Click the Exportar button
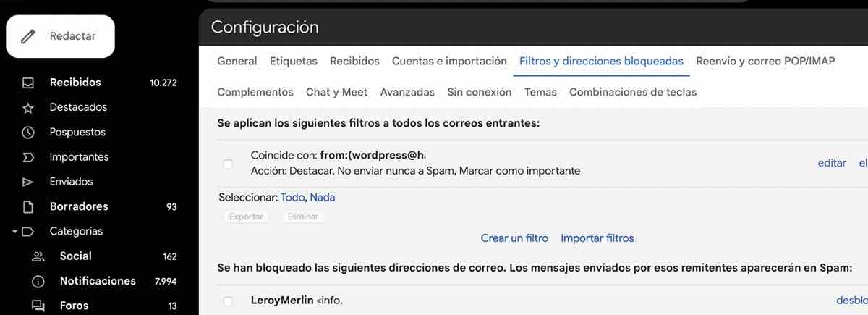 click(x=247, y=217)
